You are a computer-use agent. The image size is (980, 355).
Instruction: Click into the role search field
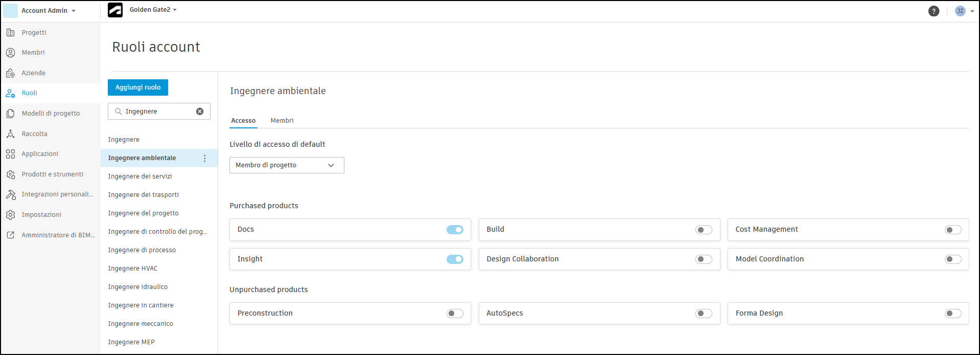(x=158, y=112)
